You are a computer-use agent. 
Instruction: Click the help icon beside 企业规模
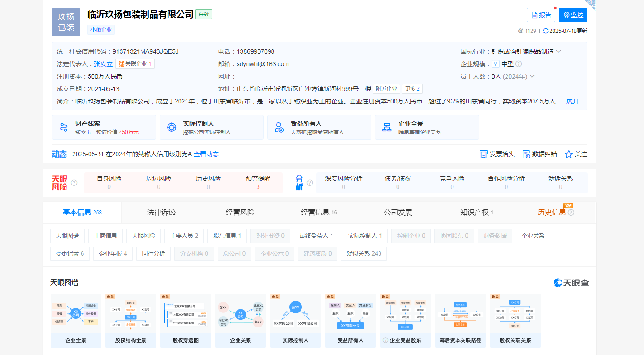coord(519,64)
